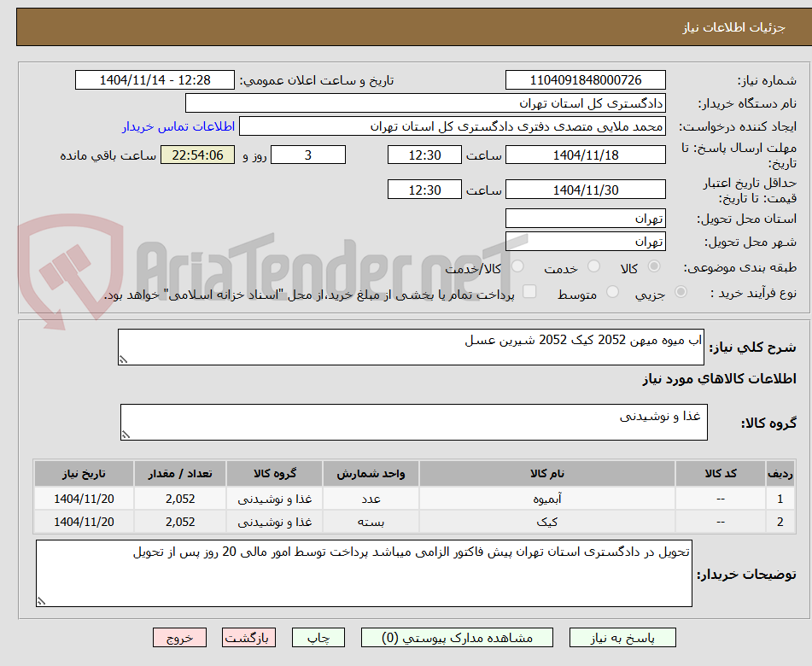Image resolution: width=812 pixels, height=666 pixels.
Task: Click the buyer organization name field
Action: click(x=425, y=103)
